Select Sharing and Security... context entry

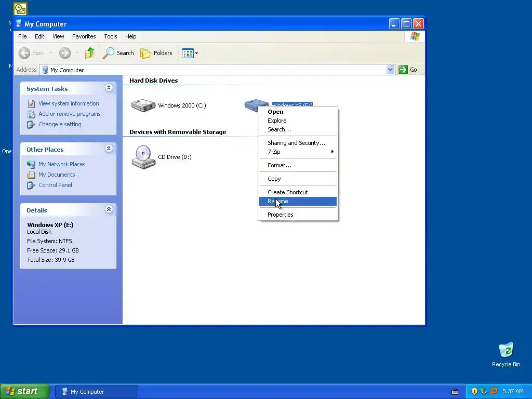pyautogui.click(x=298, y=143)
